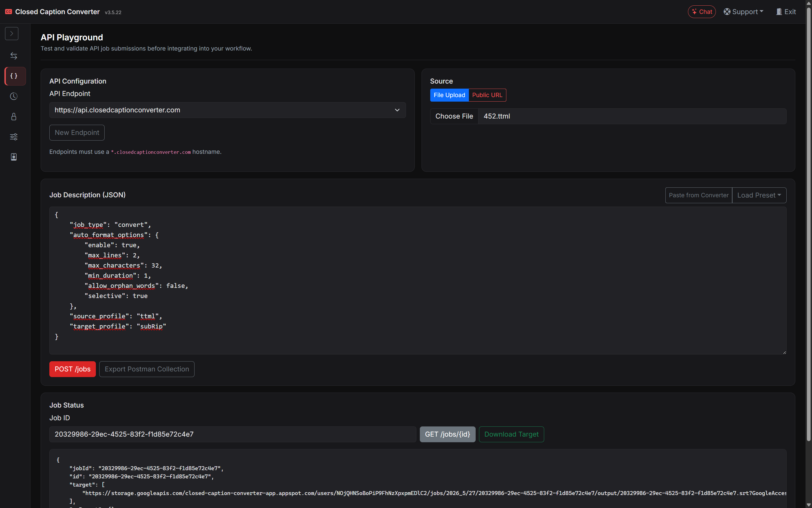Click the v3.5.22 version label
The width and height of the screenshot is (812, 508).
click(x=113, y=12)
